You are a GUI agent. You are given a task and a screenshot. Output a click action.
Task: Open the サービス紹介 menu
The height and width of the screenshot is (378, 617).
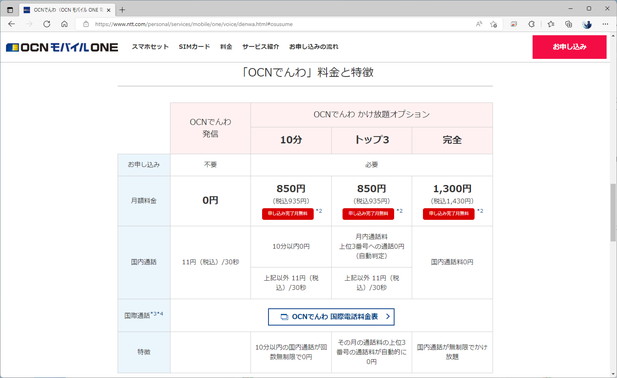coord(260,46)
